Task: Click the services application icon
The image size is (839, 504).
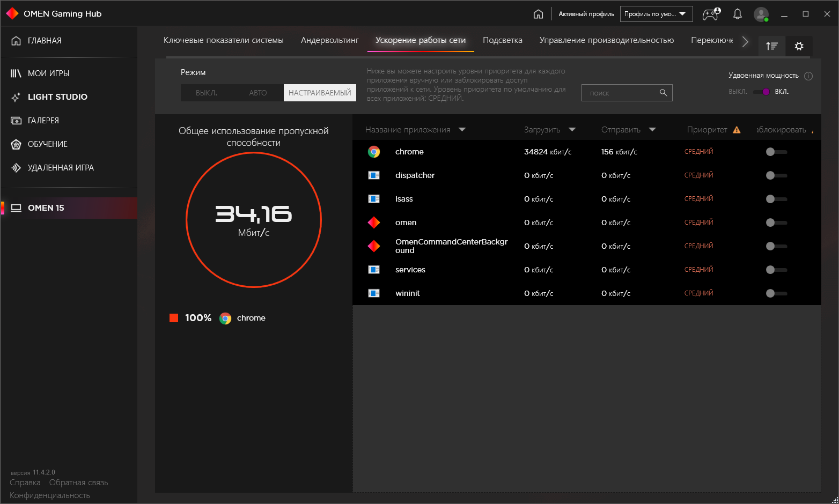Action: click(x=374, y=270)
